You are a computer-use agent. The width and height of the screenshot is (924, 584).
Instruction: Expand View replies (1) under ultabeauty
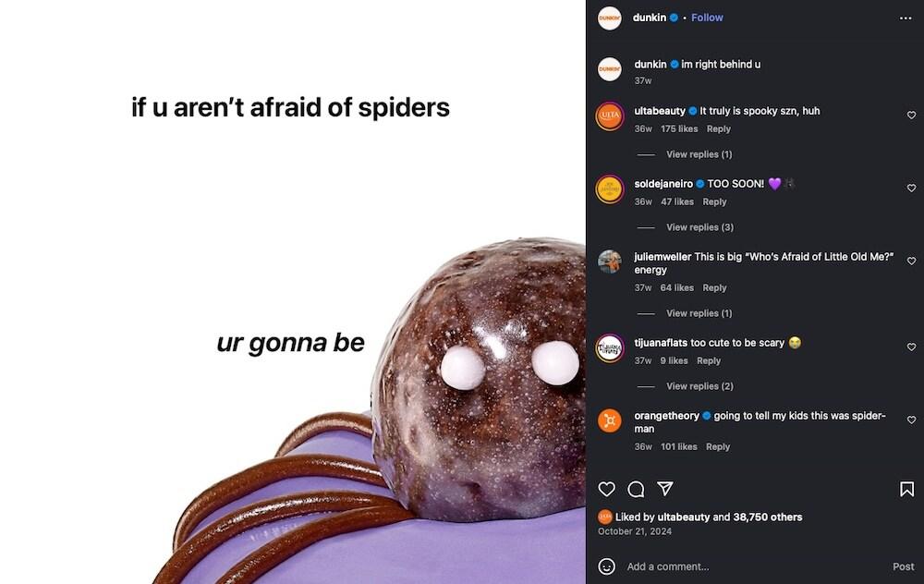(x=699, y=154)
